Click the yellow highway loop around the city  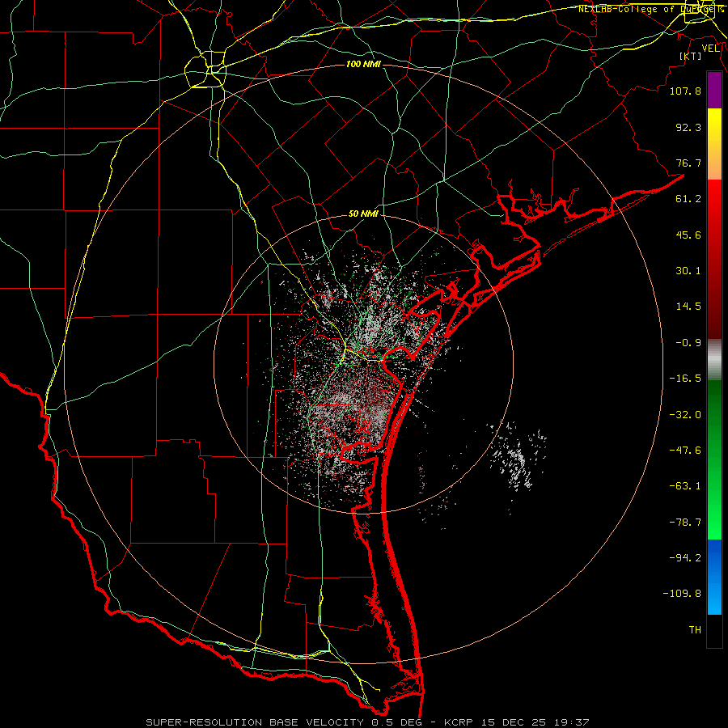pyautogui.click(x=205, y=70)
